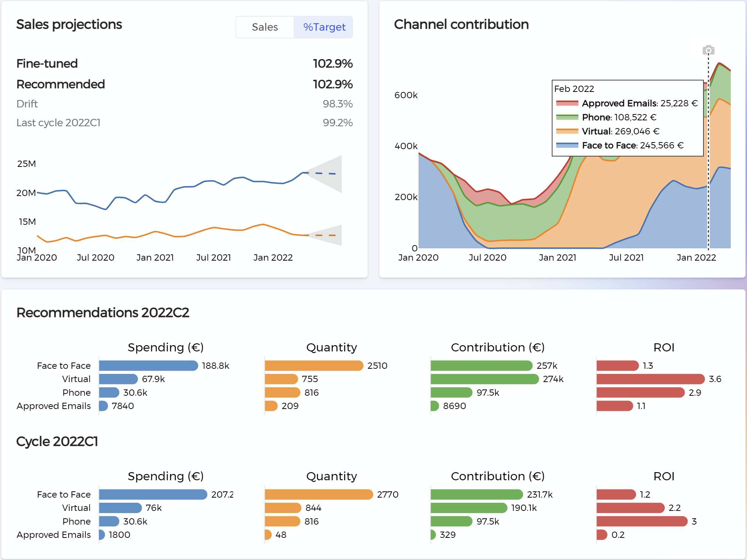
Task: Click 2022C2 quantity bar labeled 209
Action: (271, 406)
